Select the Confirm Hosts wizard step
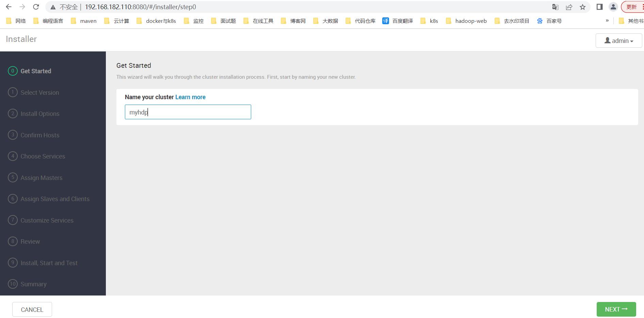Screen dimensions: 644x318 (34, 135)
